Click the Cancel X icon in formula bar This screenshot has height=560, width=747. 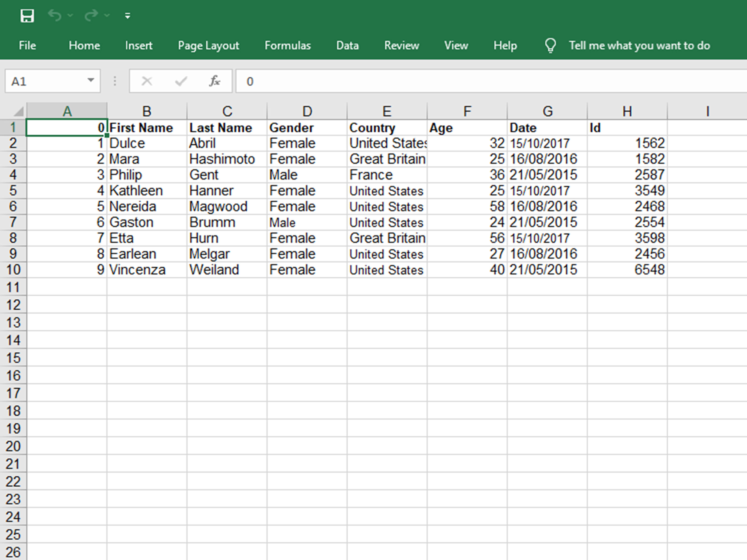(147, 81)
